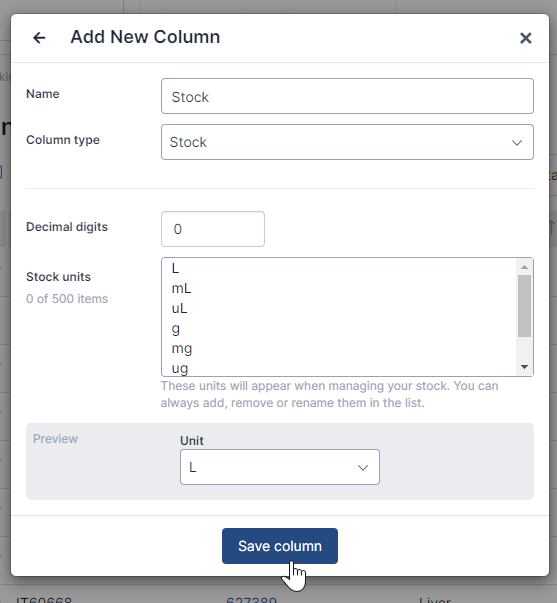Screen dimensions: 557x603
Task: Save the new column
Action: pyautogui.click(x=280, y=546)
